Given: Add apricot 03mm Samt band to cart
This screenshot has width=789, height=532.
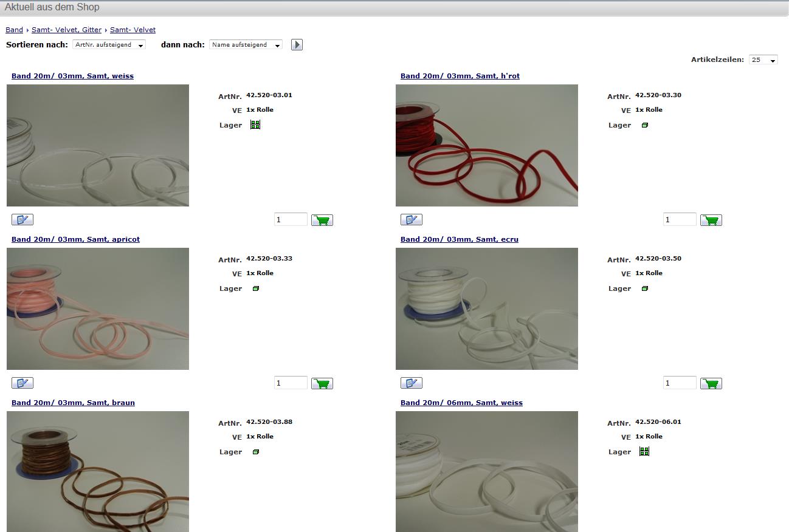Looking at the screenshot, I should tap(322, 383).
